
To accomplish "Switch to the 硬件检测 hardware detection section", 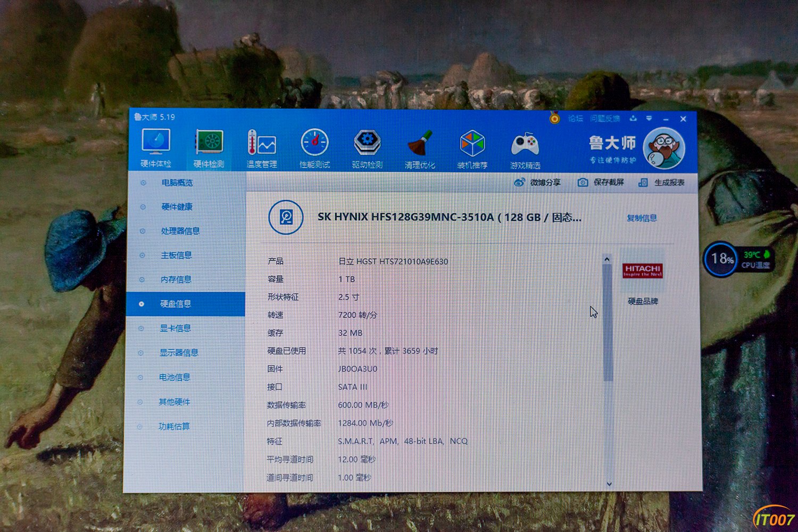I will click(209, 148).
